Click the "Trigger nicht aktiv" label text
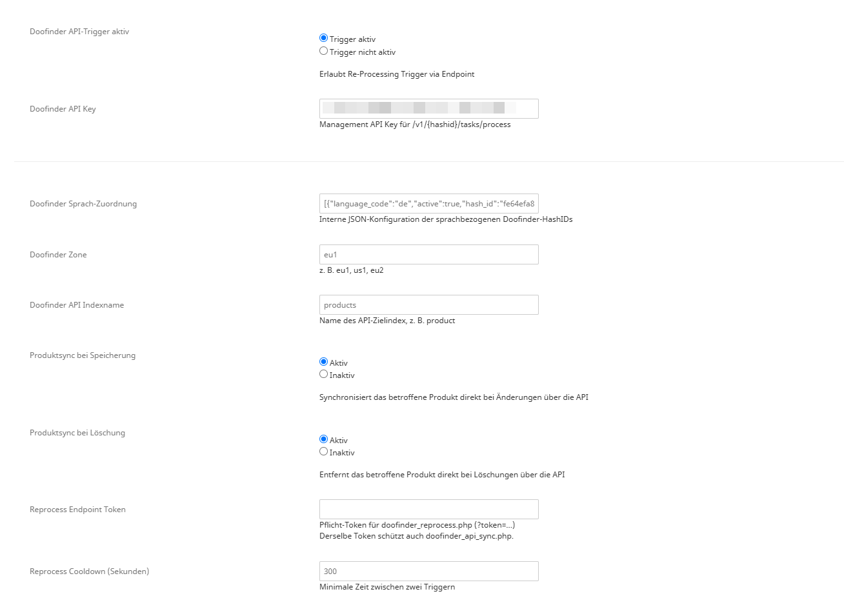Viewport: 844px width, 616px height. tap(363, 52)
